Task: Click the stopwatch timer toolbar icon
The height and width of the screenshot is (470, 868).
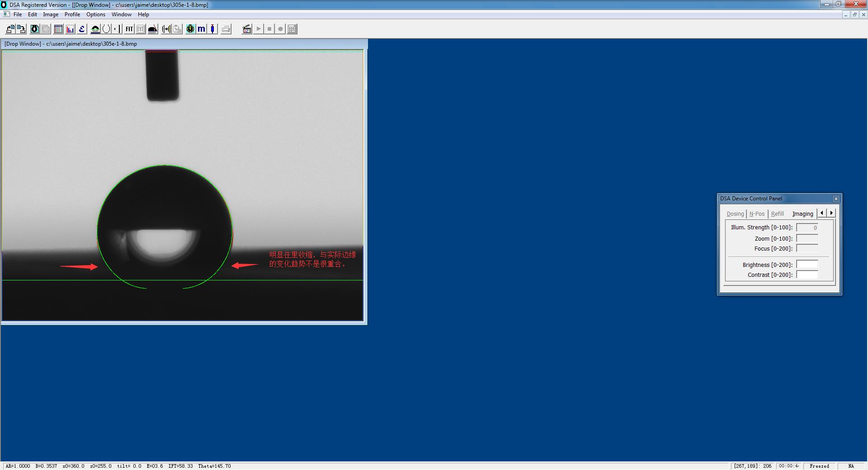Action: pyautogui.click(x=190, y=29)
